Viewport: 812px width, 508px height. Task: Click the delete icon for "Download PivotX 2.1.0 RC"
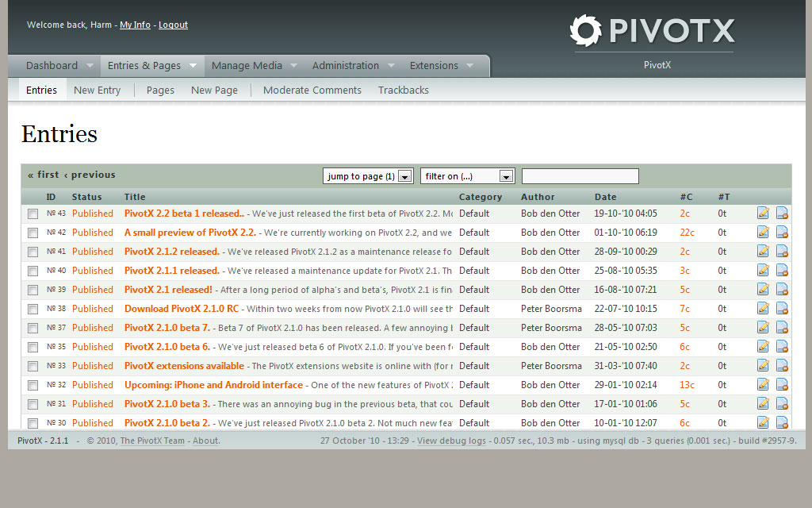(x=782, y=308)
